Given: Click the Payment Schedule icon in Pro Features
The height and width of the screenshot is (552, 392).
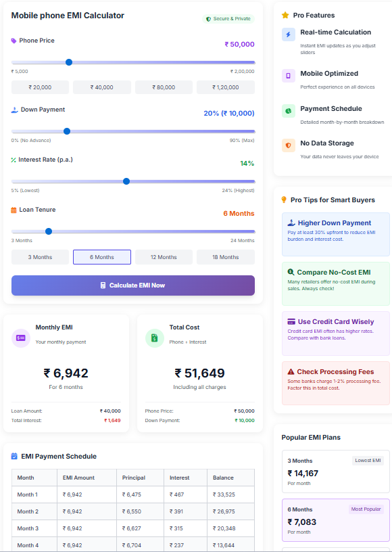Looking at the screenshot, I should (288, 110).
